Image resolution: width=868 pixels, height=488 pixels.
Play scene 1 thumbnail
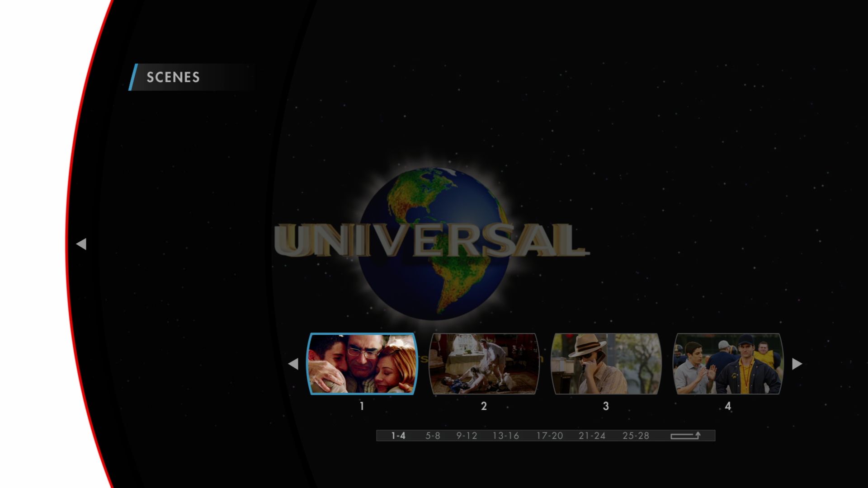[x=362, y=364]
